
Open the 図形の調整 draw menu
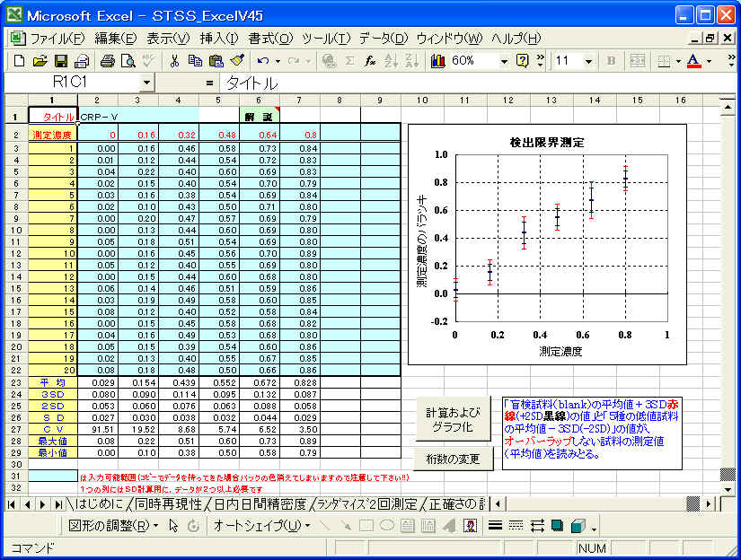coord(113,526)
